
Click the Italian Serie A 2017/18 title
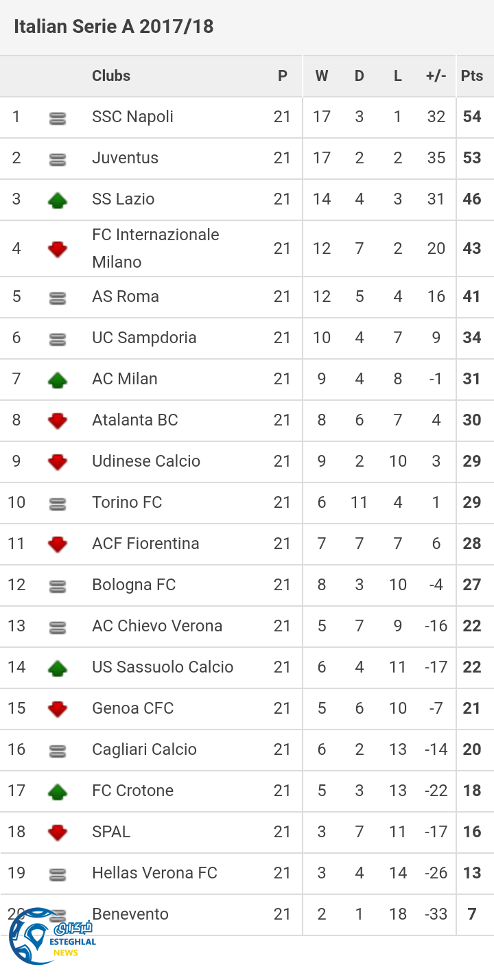pos(114,27)
